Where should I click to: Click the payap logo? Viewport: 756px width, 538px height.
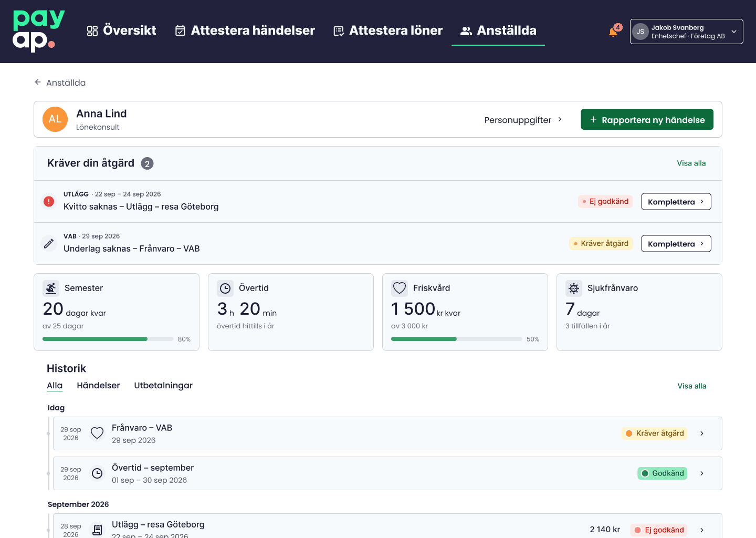pyautogui.click(x=39, y=31)
